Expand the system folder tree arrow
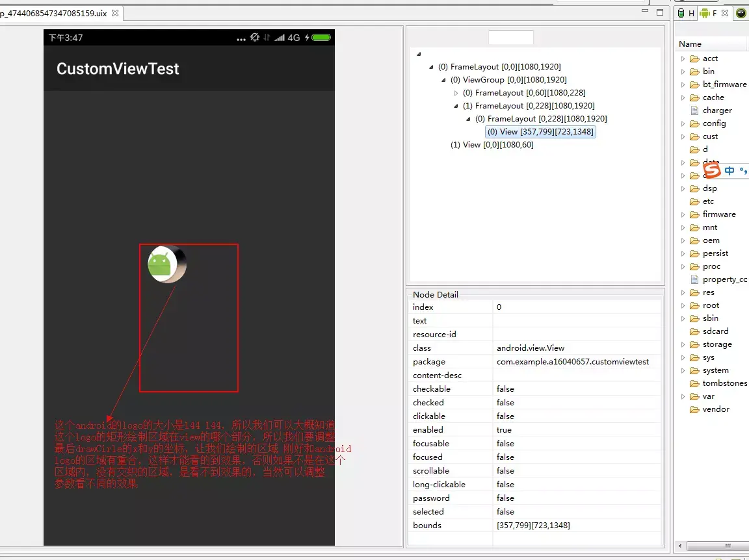This screenshot has height=560, width=749. [683, 370]
